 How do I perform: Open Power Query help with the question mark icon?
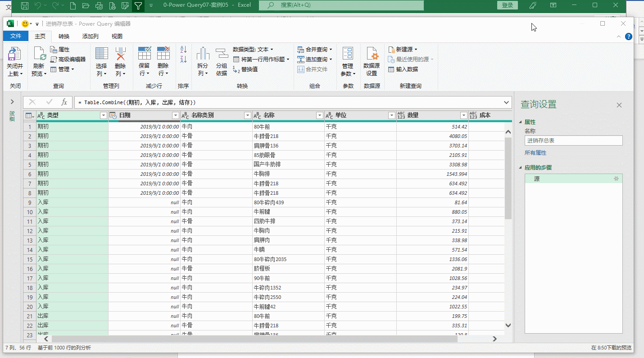[629, 37]
